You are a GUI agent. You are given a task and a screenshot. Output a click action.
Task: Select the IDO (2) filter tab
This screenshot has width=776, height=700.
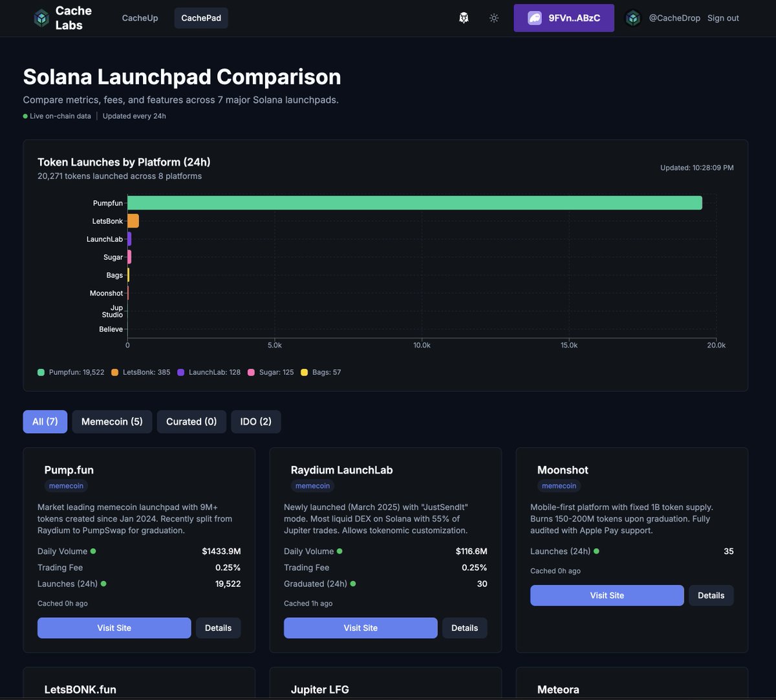click(256, 421)
